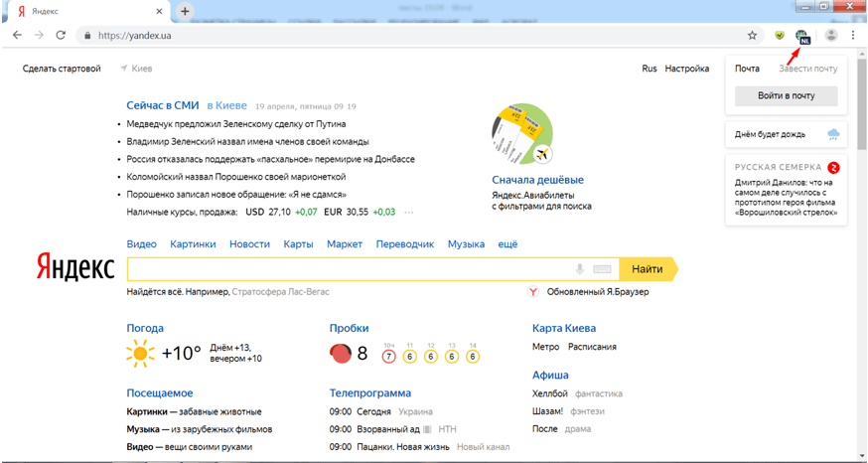The image size is (868, 463).
Task: Open a new browser tab with plus button
Action: tap(185, 11)
